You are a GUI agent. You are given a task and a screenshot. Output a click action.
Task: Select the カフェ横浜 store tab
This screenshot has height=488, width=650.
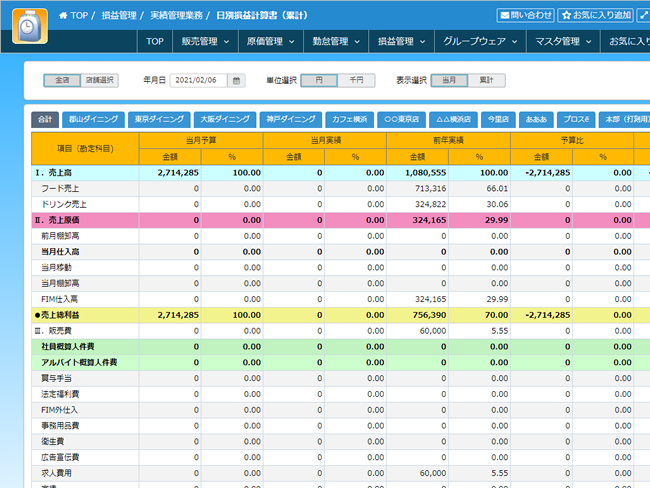coord(350,118)
